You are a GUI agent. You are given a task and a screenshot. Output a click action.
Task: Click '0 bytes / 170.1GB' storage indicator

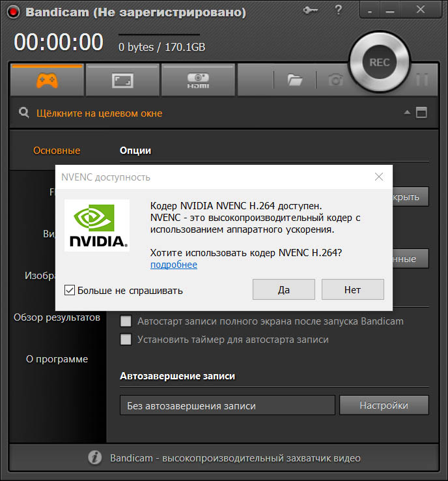click(161, 47)
